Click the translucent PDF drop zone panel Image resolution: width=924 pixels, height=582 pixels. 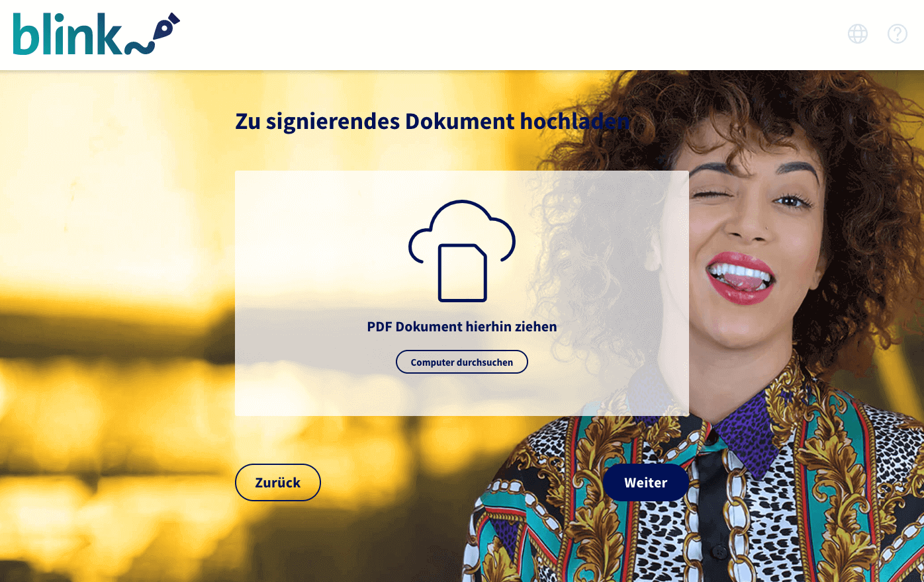[462, 294]
